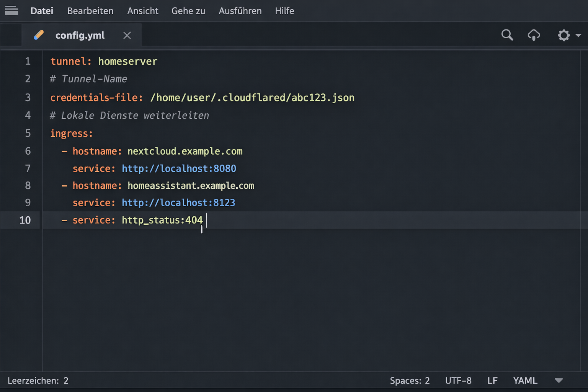Open the Datei menu

pyautogui.click(x=42, y=11)
